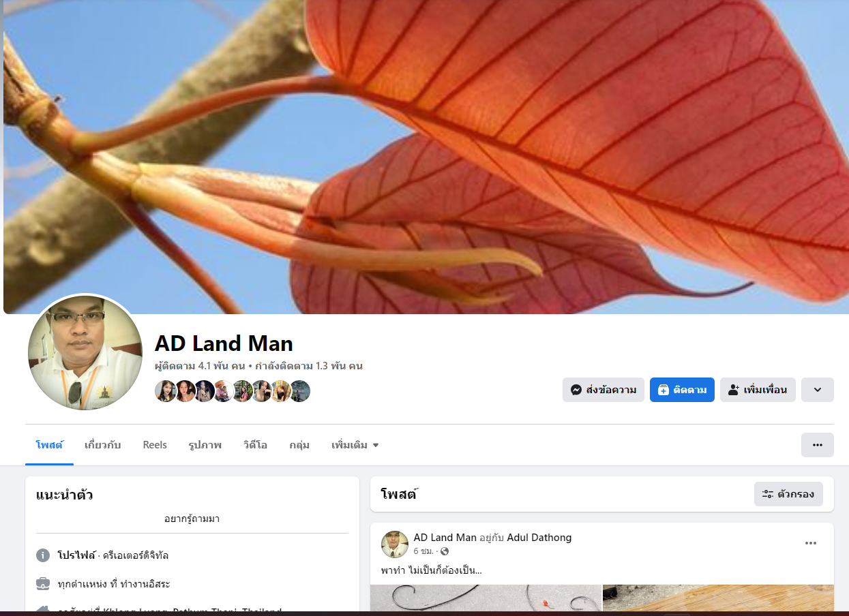Click the info icon beside Profile (โปรไฟล์)

(x=43, y=555)
